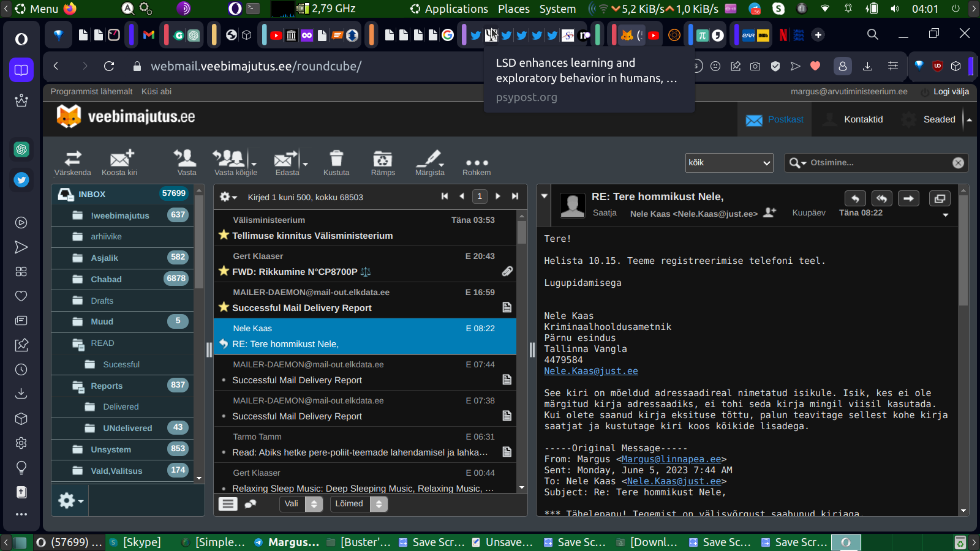Open the Seaded settings tab

[x=938, y=119]
